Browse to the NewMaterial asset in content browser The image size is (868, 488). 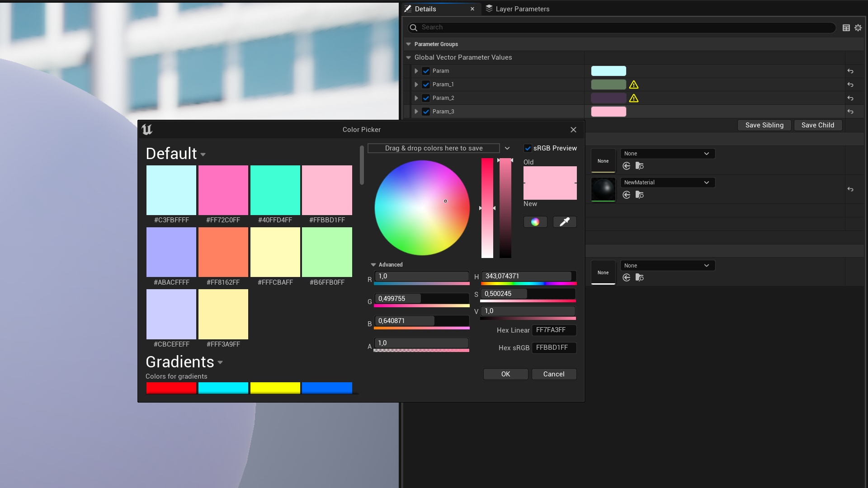point(639,195)
